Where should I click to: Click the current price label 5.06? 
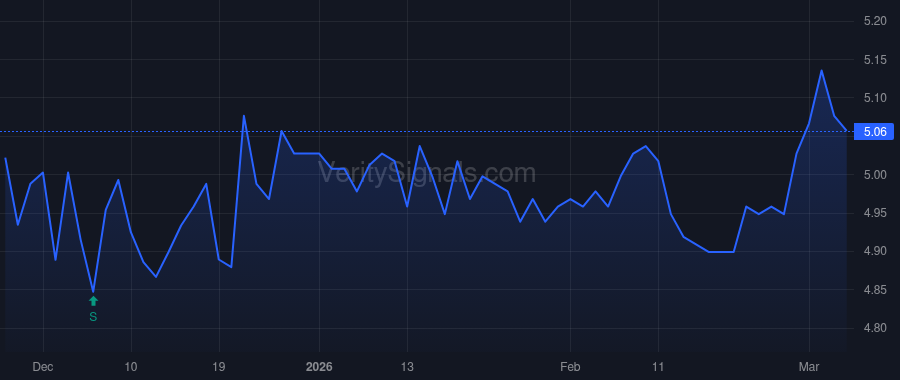click(874, 132)
